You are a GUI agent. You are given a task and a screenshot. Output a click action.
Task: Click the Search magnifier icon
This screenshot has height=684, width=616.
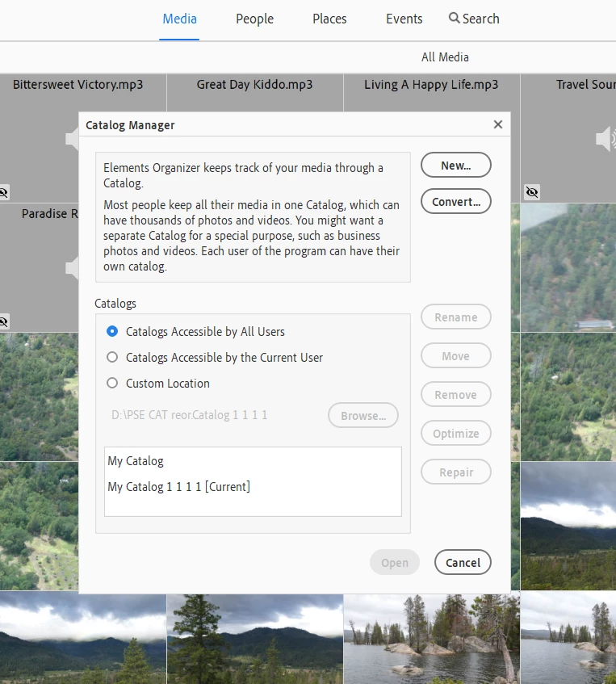pyautogui.click(x=455, y=18)
